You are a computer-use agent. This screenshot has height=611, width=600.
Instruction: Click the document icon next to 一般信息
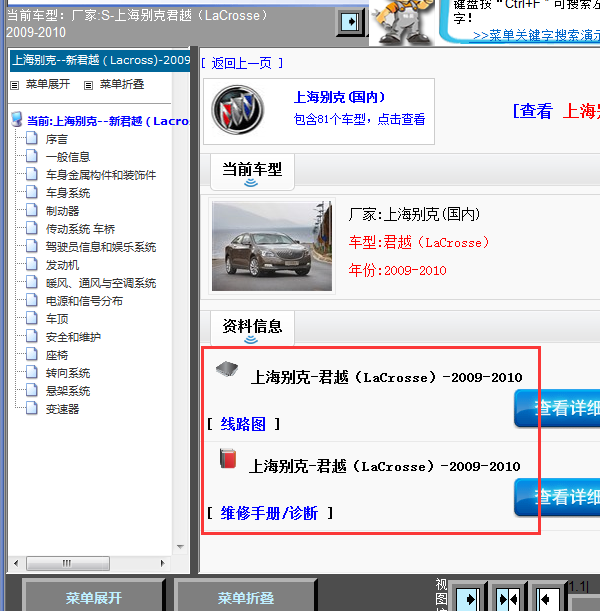pos(32,156)
